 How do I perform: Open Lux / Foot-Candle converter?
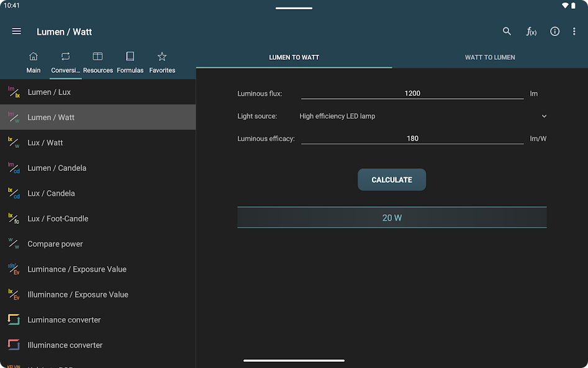coord(98,219)
